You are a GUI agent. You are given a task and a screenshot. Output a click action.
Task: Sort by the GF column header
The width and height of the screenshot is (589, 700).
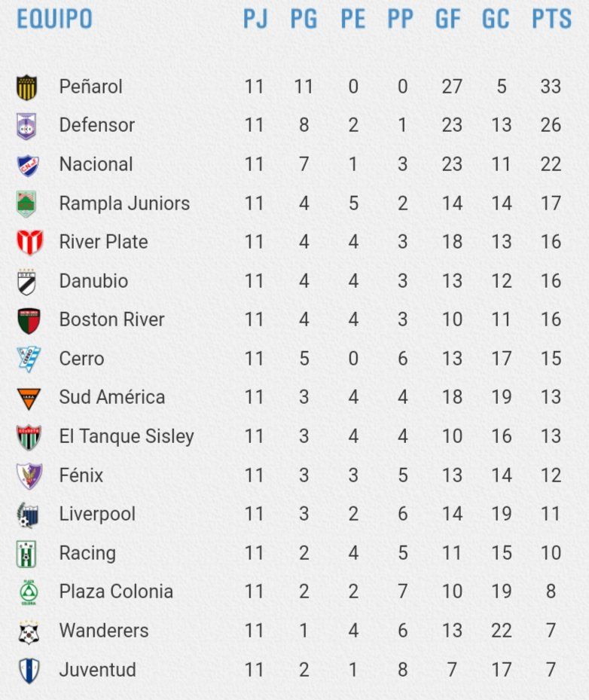click(447, 19)
